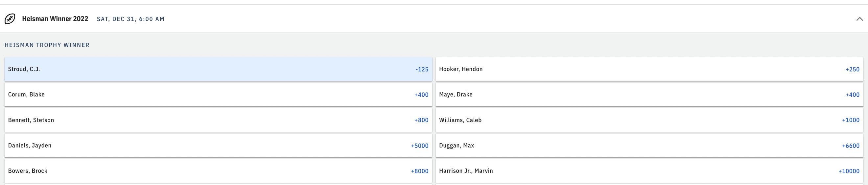The image size is (868, 185).
Task: Bet on Bowers, Brock at +8000
Action: click(x=218, y=171)
